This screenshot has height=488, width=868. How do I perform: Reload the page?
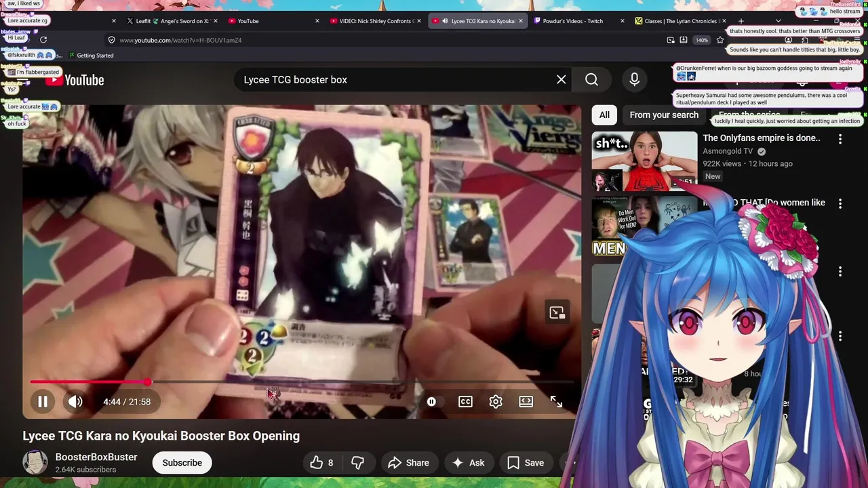pyautogui.click(x=43, y=40)
